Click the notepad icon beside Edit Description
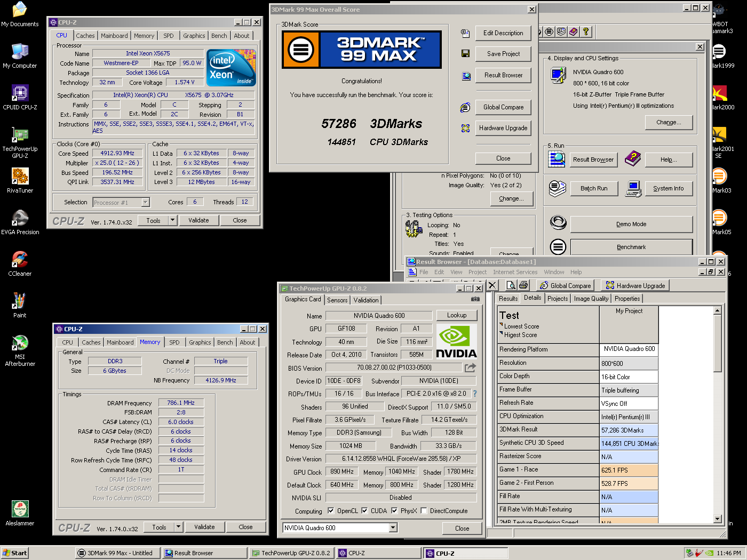This screenshot has width=747, height=560. coord(465,33)
